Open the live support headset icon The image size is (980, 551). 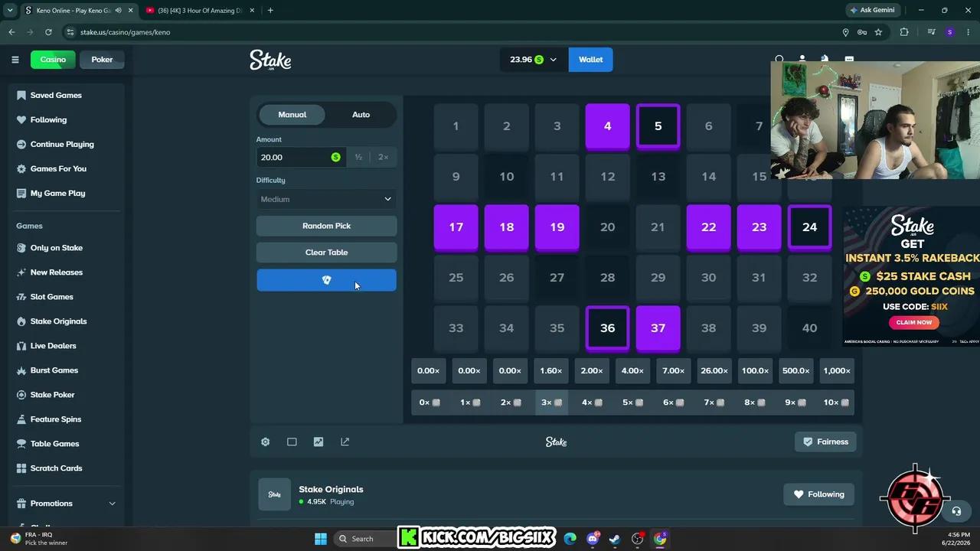pos(956,511)
